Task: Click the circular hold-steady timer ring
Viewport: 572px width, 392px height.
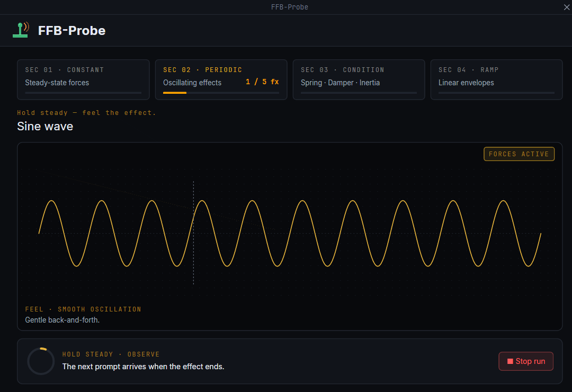Action: point(41,361)
